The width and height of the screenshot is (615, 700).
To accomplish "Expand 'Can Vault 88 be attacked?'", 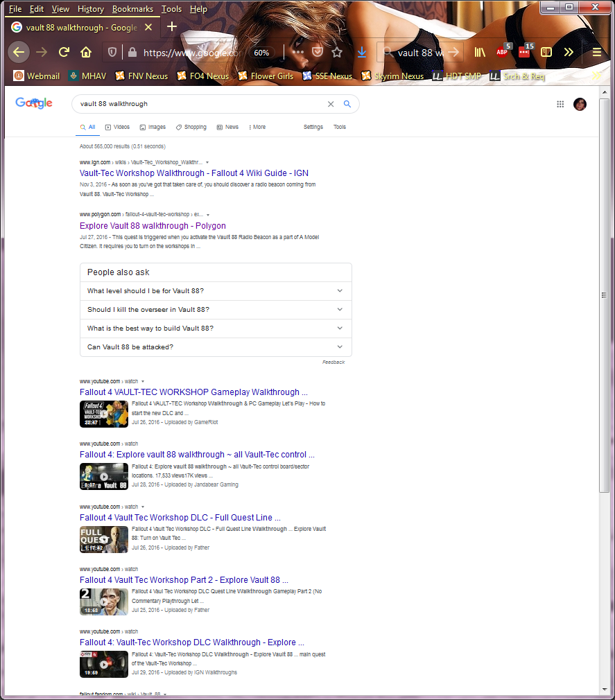I will (x=216, y=347).
